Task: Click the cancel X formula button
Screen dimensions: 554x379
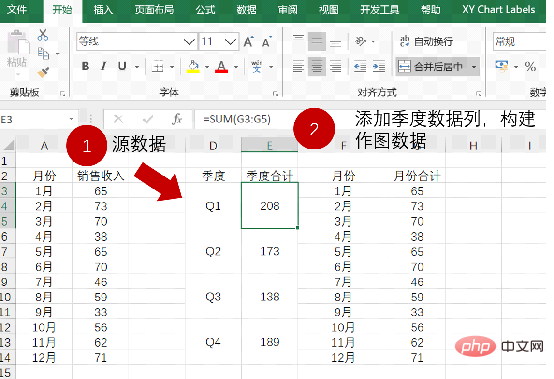Action: coord(118,119)
